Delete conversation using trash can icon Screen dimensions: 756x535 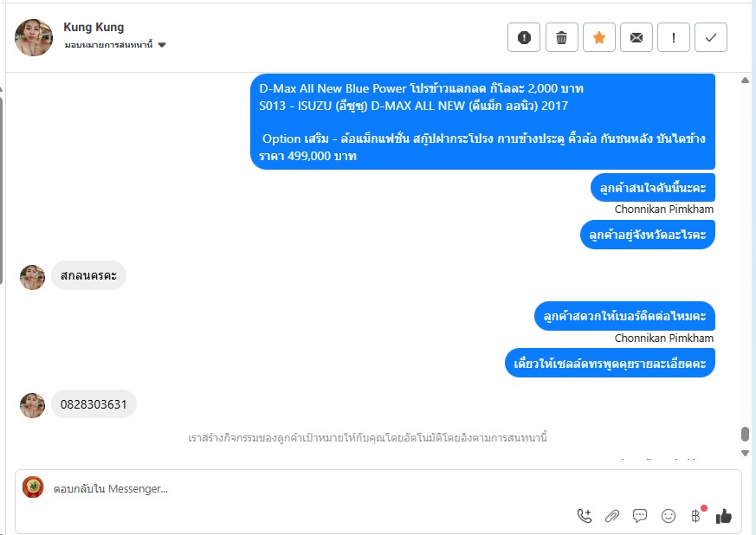click(561, 37)
